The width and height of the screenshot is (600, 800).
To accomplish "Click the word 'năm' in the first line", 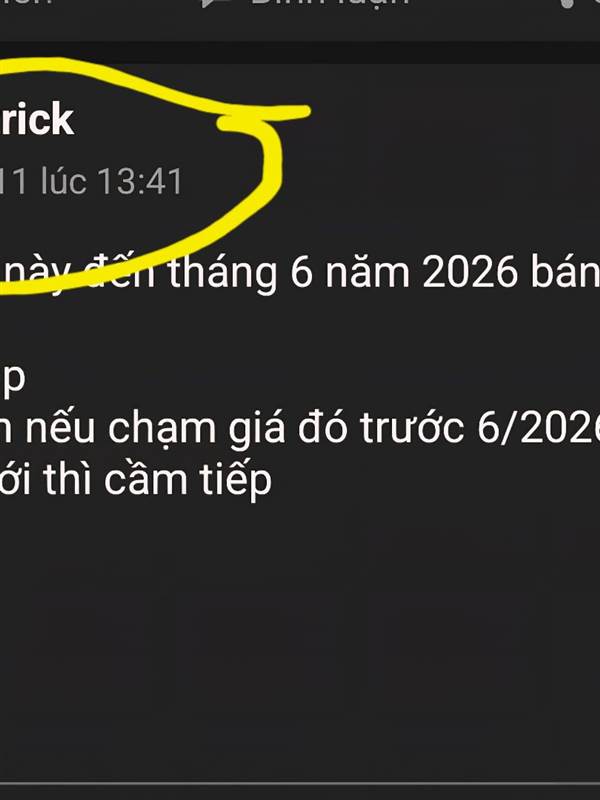I will coord(367,273).
